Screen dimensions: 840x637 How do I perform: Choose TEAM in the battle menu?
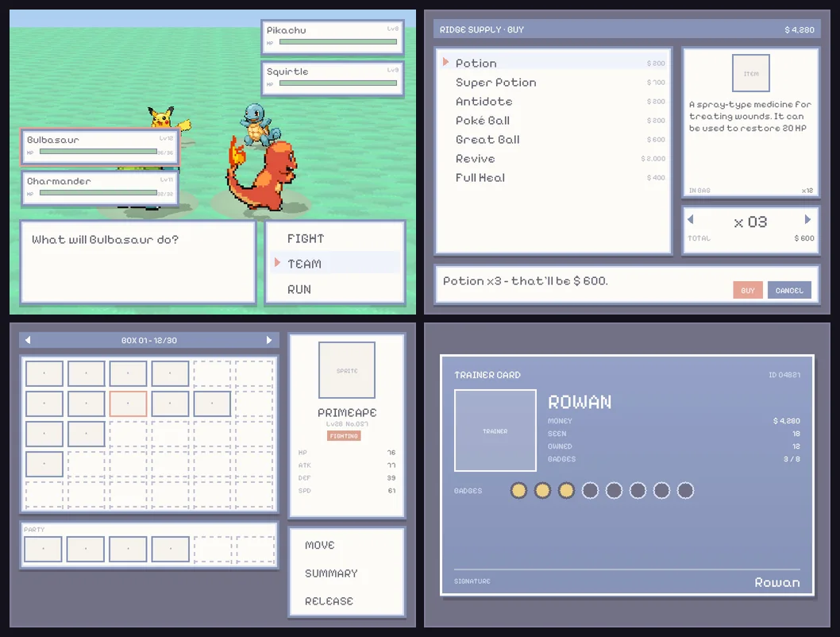click(x=335, y=264)
